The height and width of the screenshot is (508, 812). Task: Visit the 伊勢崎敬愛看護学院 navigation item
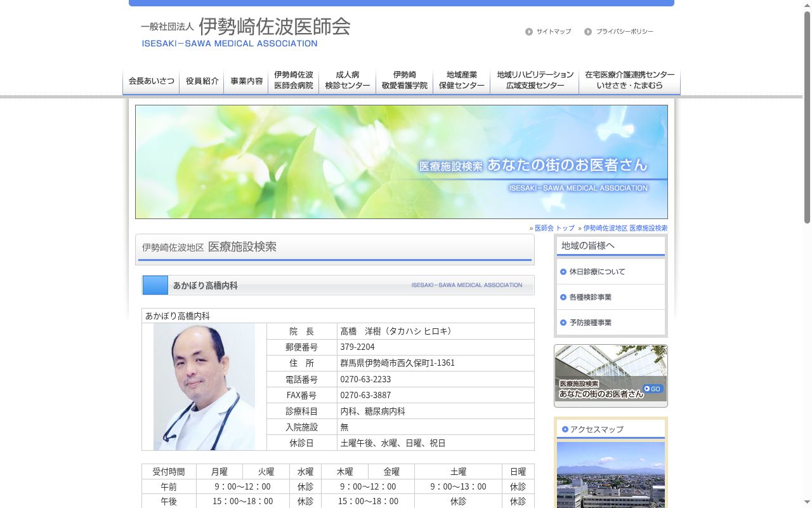(x=405, y=81)
